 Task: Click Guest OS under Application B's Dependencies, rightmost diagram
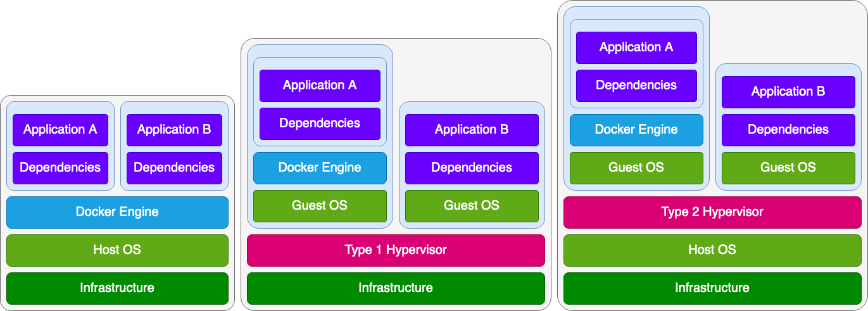pos(788,168)
